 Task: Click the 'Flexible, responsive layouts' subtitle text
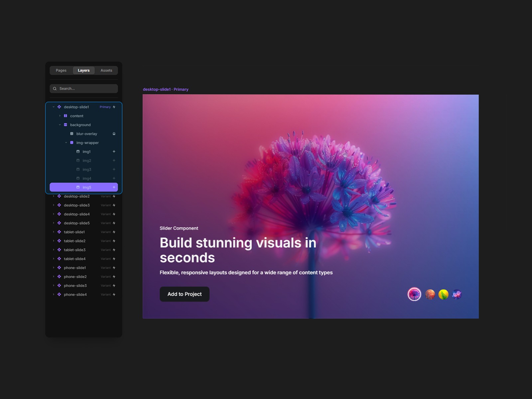pyautogui.click(x=246, y=273)
